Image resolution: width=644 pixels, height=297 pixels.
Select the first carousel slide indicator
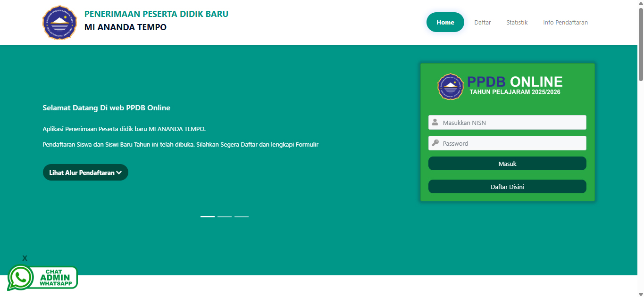pos(208,216)
